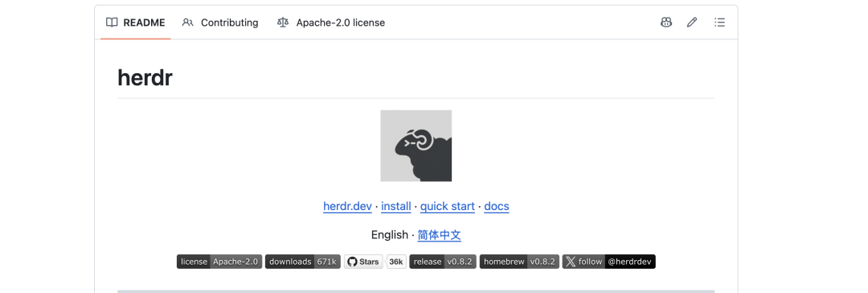Open the herdr.dev link
Image resolution: width=868 pixels, height=293 pixels.
(x=348, y=206)
